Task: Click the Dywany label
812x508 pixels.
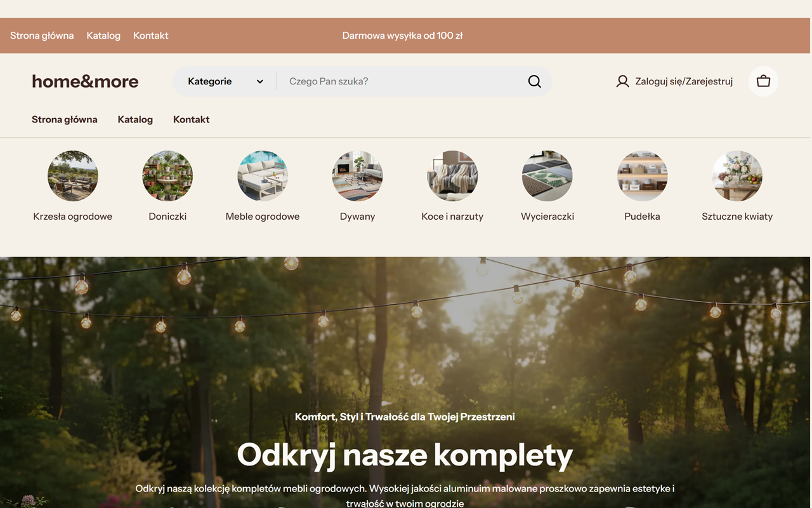Action: pyautogui.click(x=357, y=217)
